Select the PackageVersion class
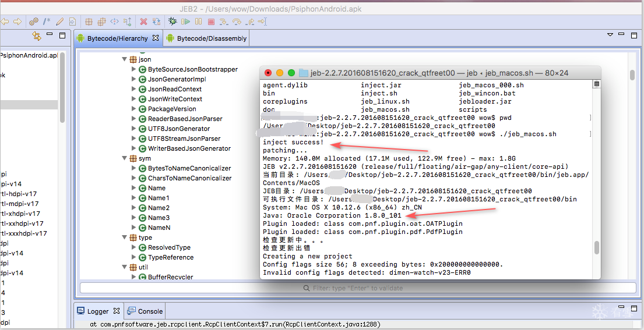The width and height of the screenshot is (644, 330). (172, 109)
